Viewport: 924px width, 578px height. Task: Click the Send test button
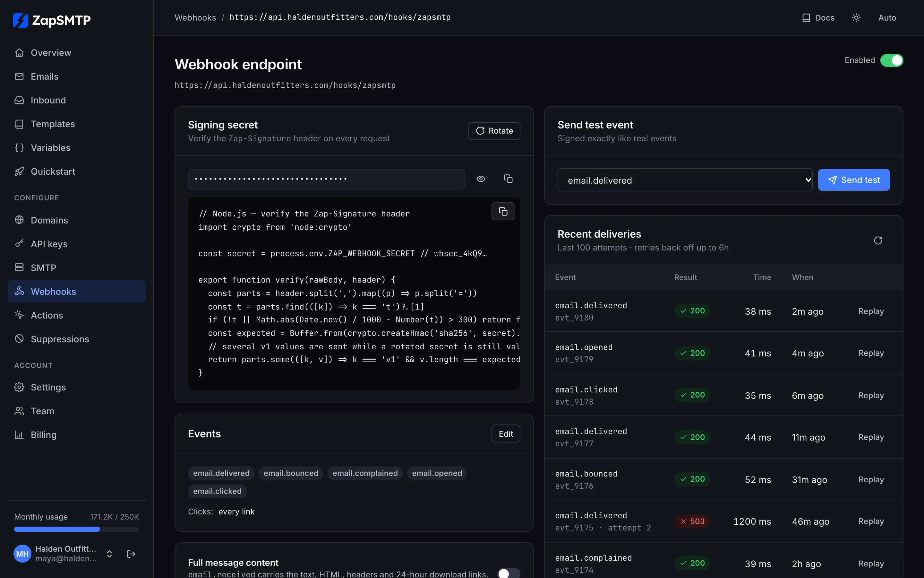pyautogui.click(x=854, y=180)
